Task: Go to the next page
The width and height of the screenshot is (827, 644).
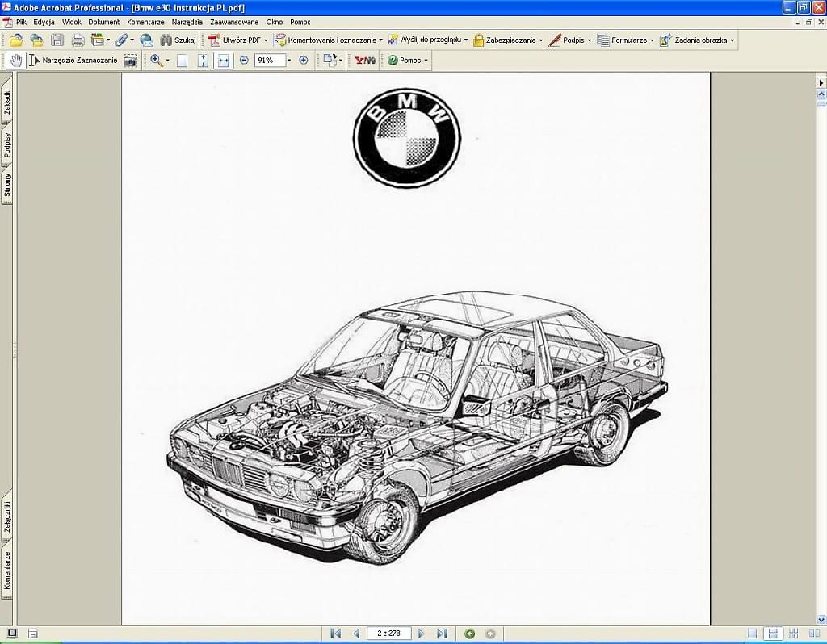Action: (x=421, y=634)
